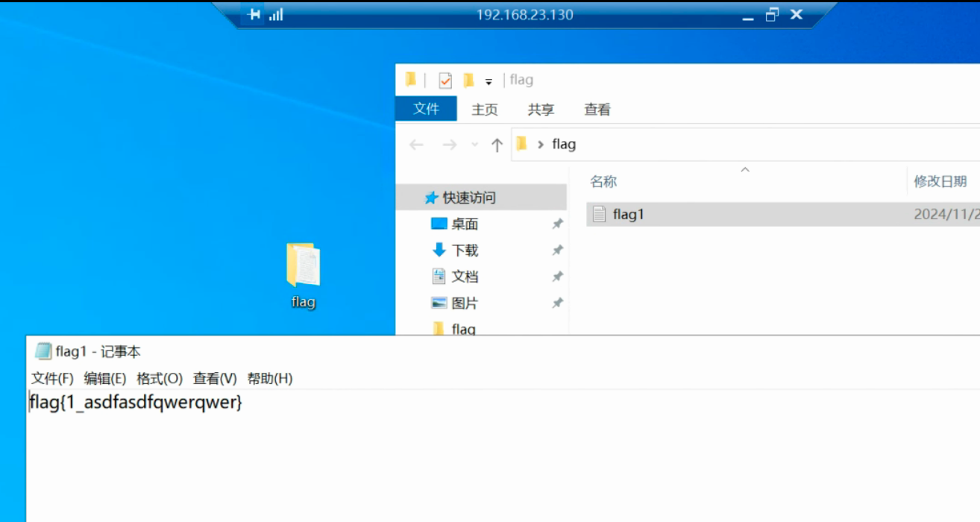Open the recent locations dropdown in Explorer
The height and width of the screenshot is (522, 980).
pyautogui.click(x=475, y=145)
